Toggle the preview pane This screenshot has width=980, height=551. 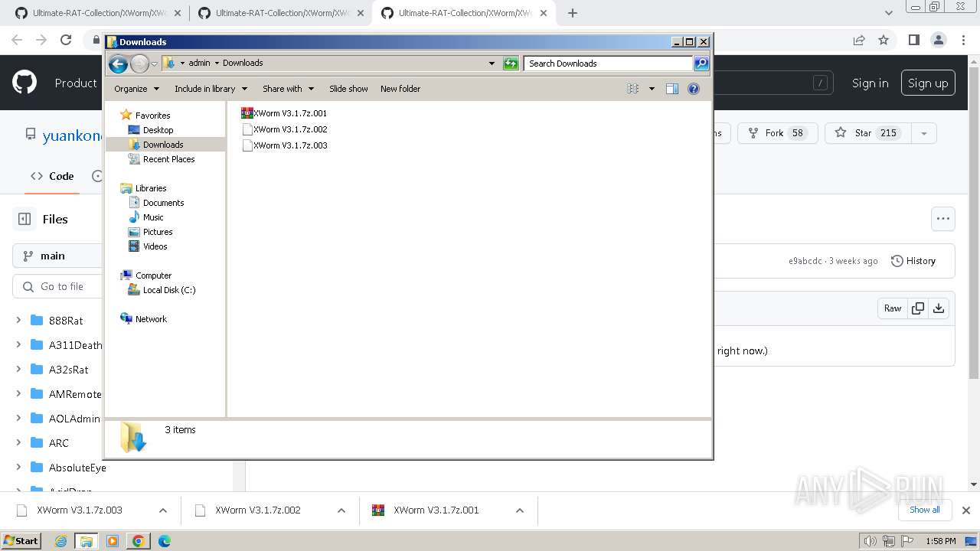672,89
